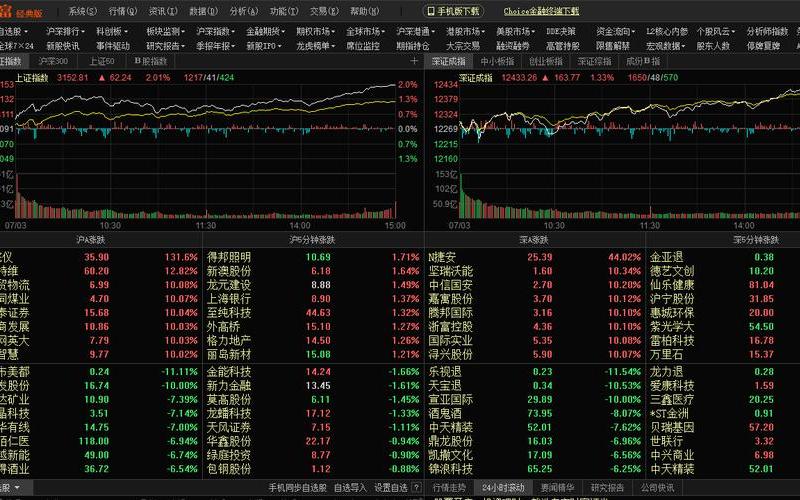Add a new index tab with plus icon
The height and width of the screenshot is (500, 800).
(414, 61)
